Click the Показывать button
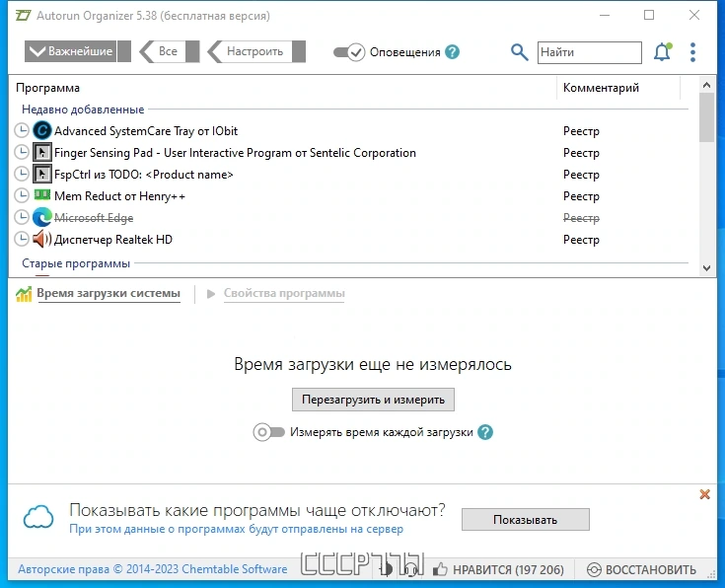The image size is (725, 588). tap(525, 520)
